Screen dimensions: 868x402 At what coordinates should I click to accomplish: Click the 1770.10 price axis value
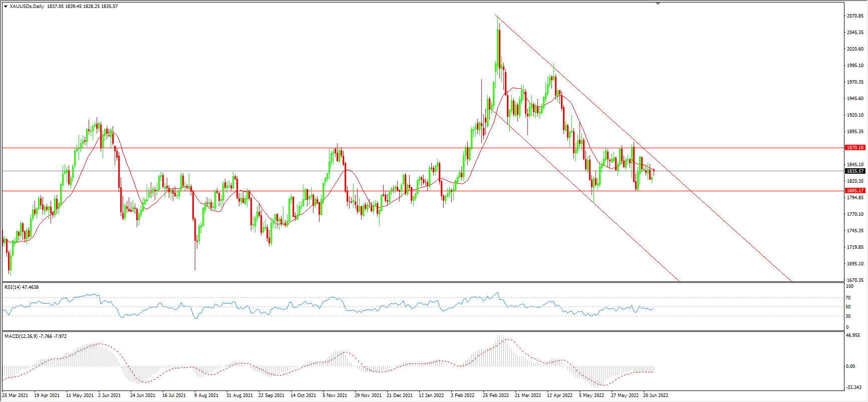(855, 214)
